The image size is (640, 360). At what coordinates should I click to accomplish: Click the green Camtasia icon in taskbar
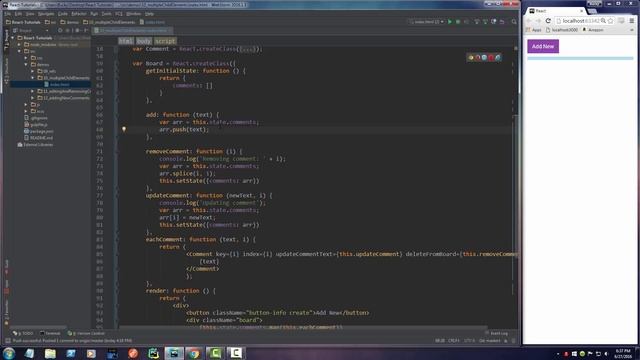pyautogui.click(x=215, y=353)
